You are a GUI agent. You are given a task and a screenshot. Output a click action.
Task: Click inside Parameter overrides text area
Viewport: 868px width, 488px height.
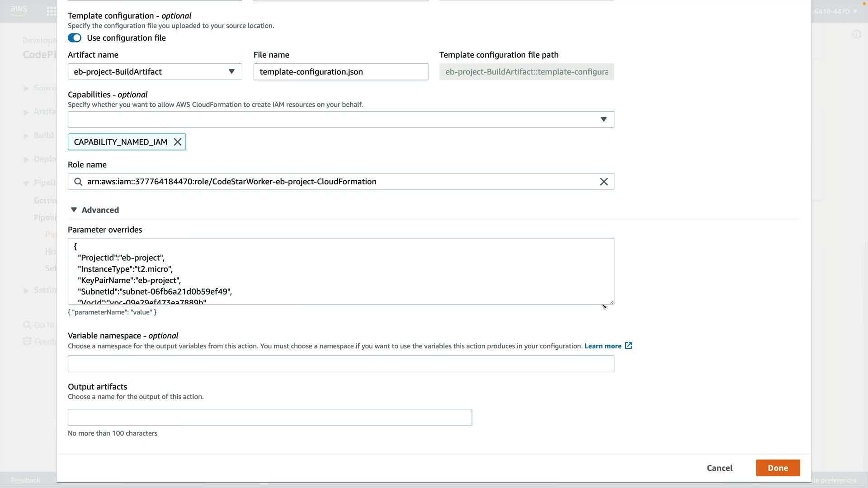click(340, 271)
